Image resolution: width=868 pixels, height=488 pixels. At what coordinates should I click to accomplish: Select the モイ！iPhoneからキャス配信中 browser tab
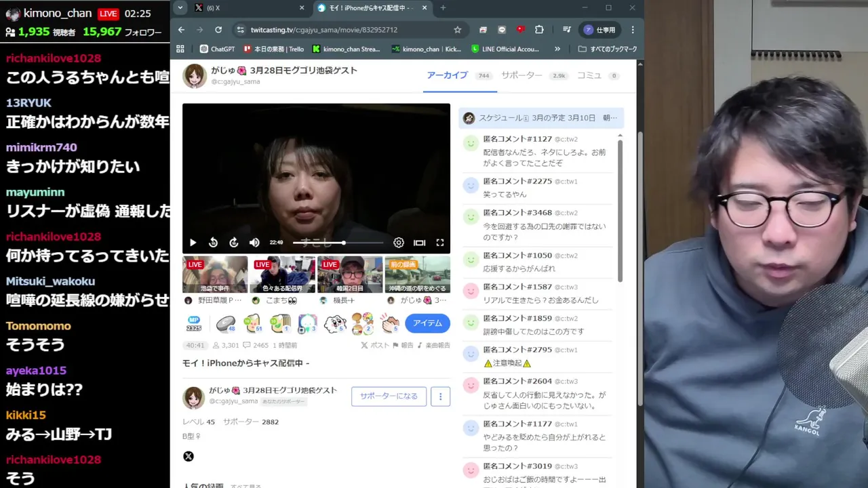(372, 8)
